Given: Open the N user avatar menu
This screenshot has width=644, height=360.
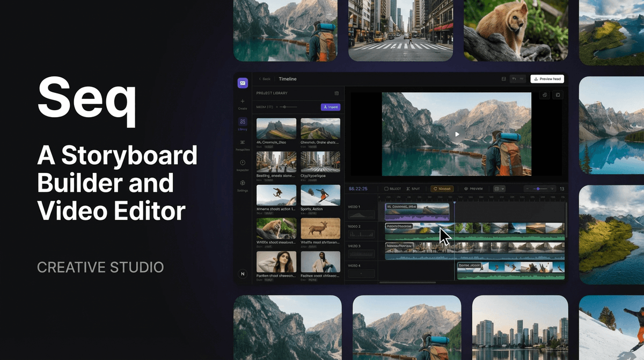Looking at the screenshot, I should (243, 273).
